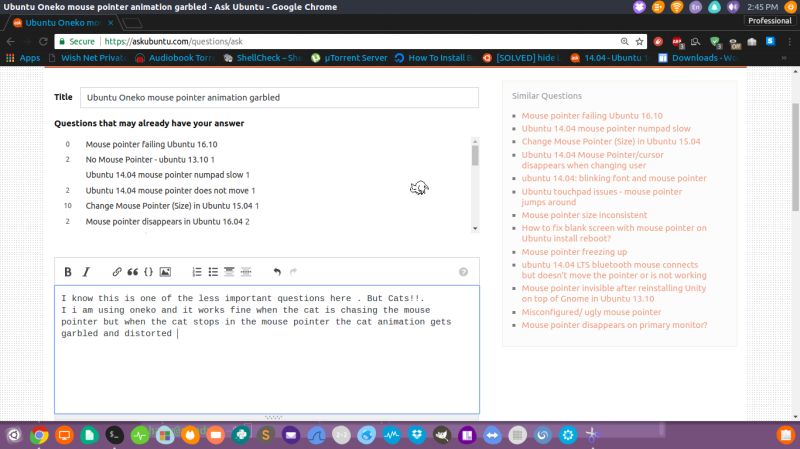800x449 pixels.
Task: Click the page vertical scrollbar thumb
Action: pos(795,157)
